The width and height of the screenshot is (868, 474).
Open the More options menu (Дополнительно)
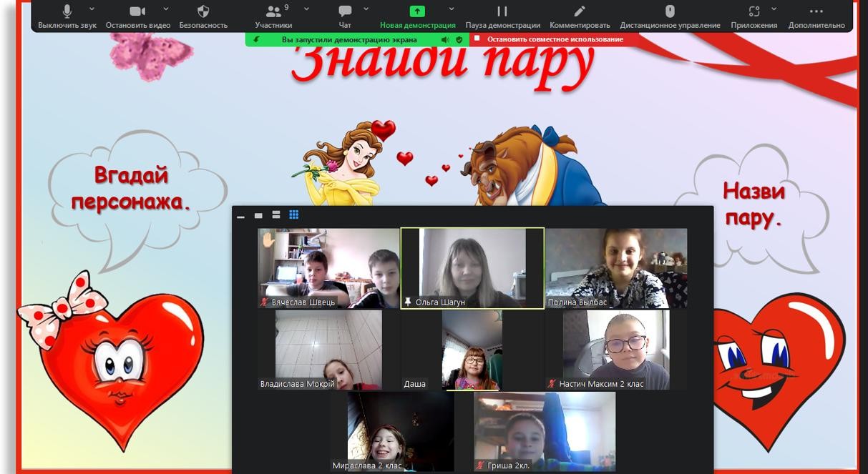click(x=816, y=11)
